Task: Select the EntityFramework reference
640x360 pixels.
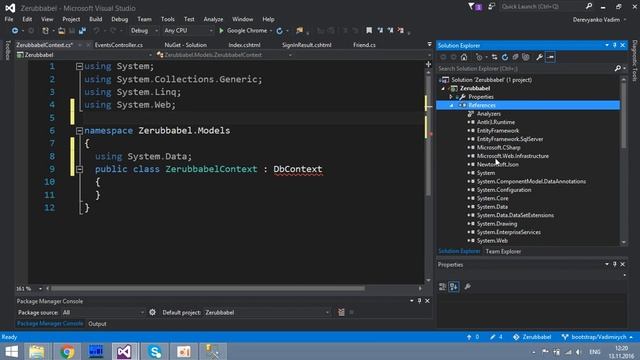Action: click(498, 131)
